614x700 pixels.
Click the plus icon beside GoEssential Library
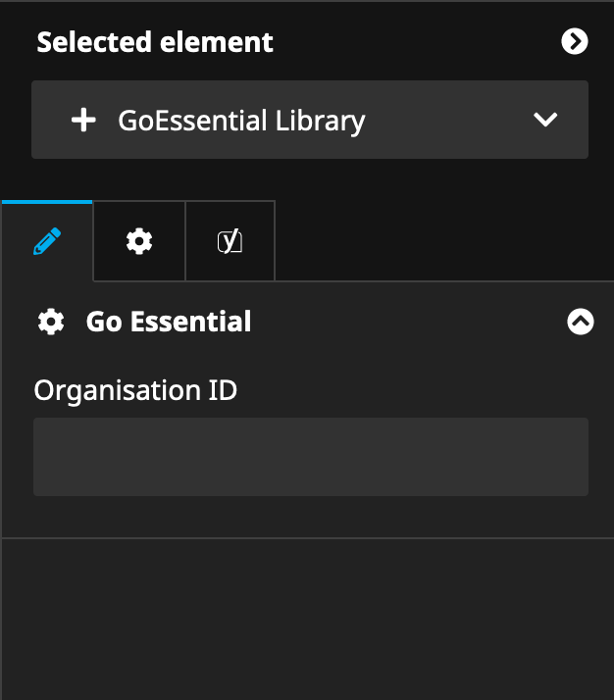83,120
